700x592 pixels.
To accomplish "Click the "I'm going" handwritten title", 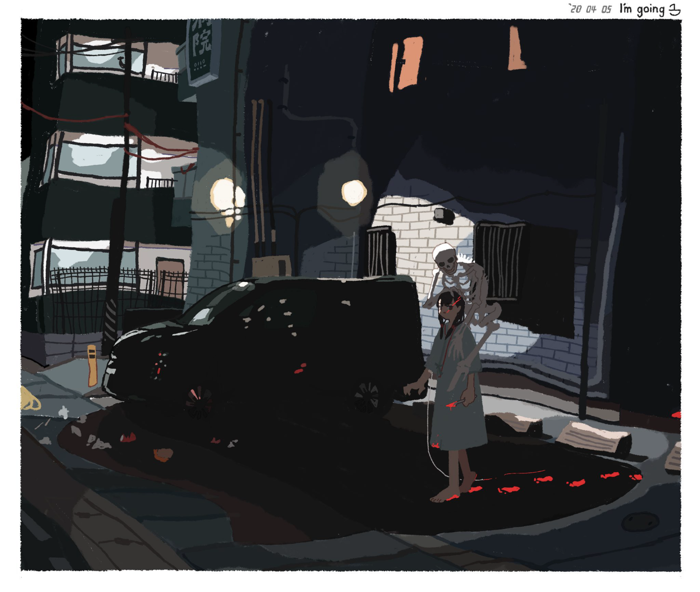I will (x=642, y=9).
